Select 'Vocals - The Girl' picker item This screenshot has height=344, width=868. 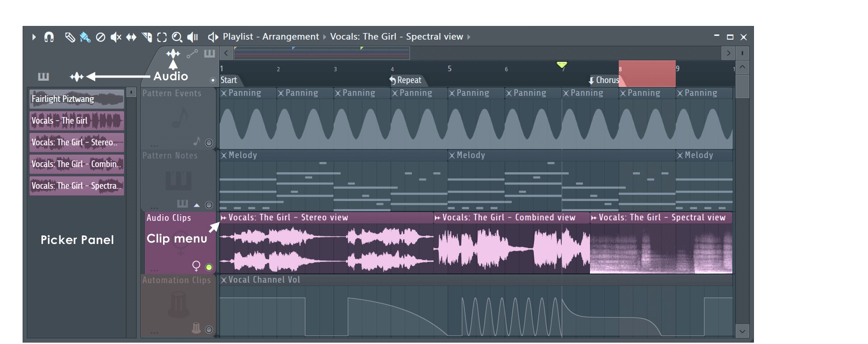tap(76, 121)
